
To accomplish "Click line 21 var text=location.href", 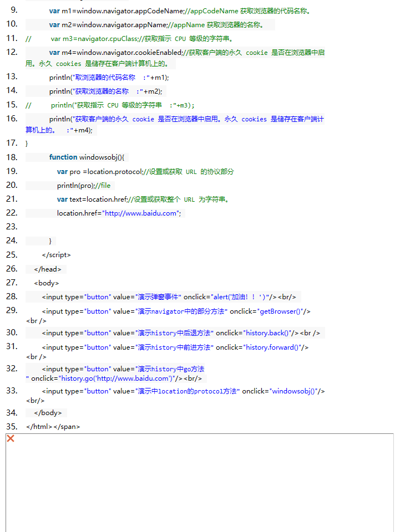I will click(x=144, y=199).
